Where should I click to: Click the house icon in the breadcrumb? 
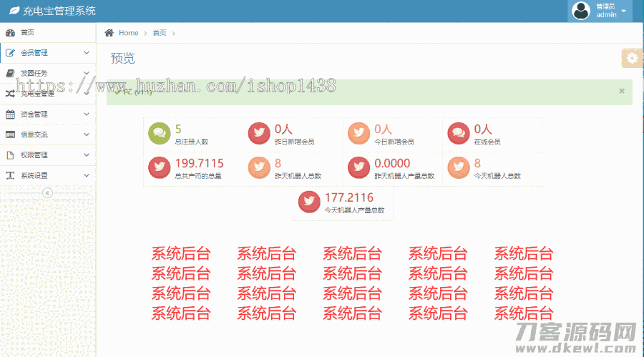(109, 33)
